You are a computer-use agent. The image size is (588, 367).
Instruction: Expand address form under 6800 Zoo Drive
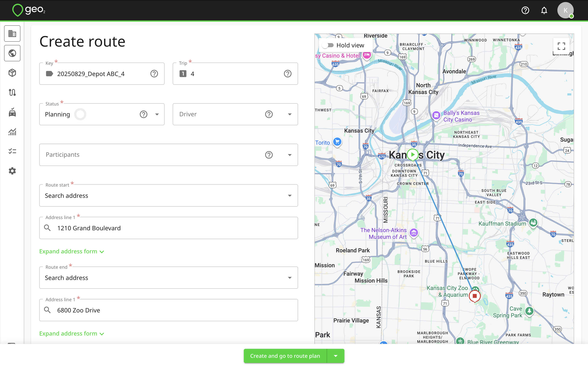[72, 333]
